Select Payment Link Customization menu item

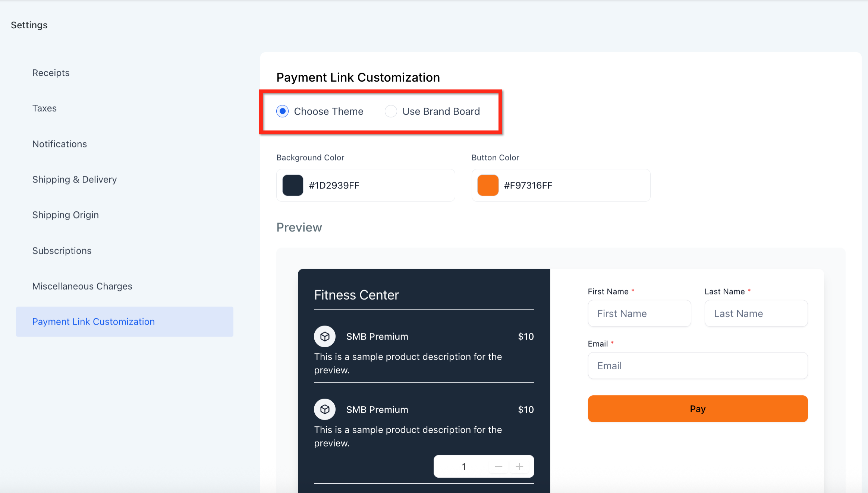[x=94, y=322]
